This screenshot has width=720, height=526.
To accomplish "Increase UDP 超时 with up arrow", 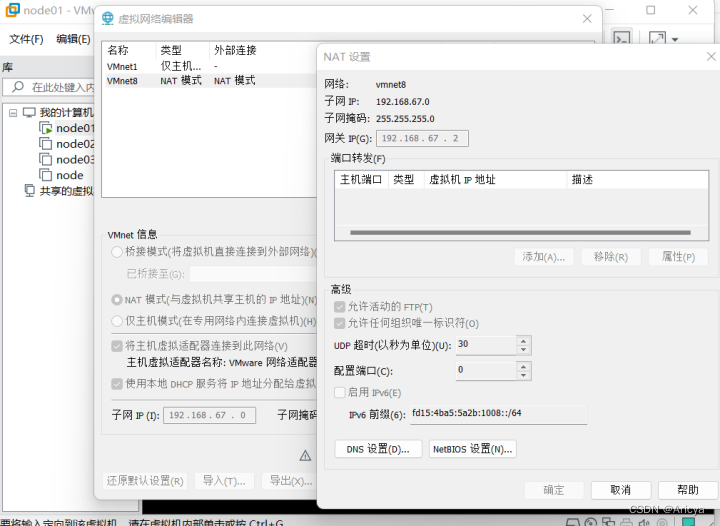I will point(523,341).
